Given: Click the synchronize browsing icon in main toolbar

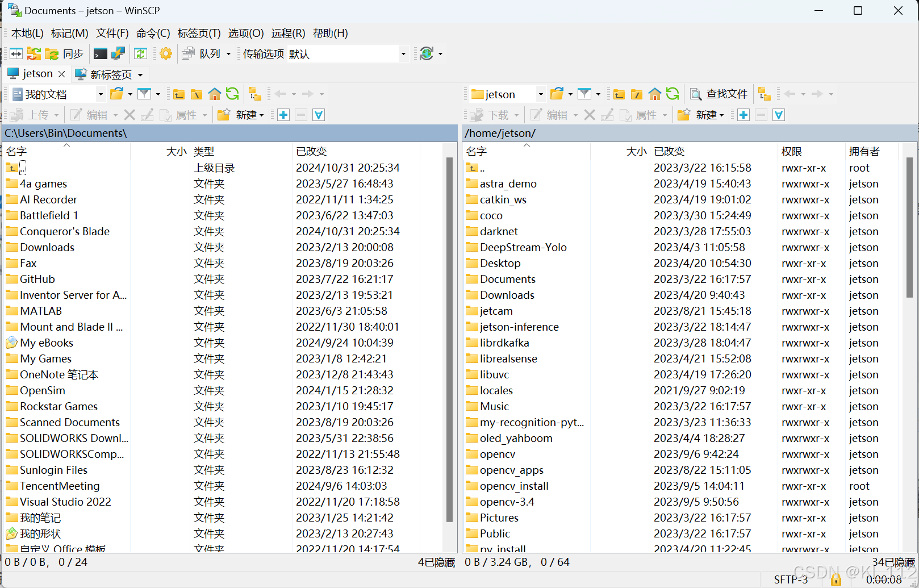Looking at the screenshot, I should pyautogui.click(x=34, y=54).
